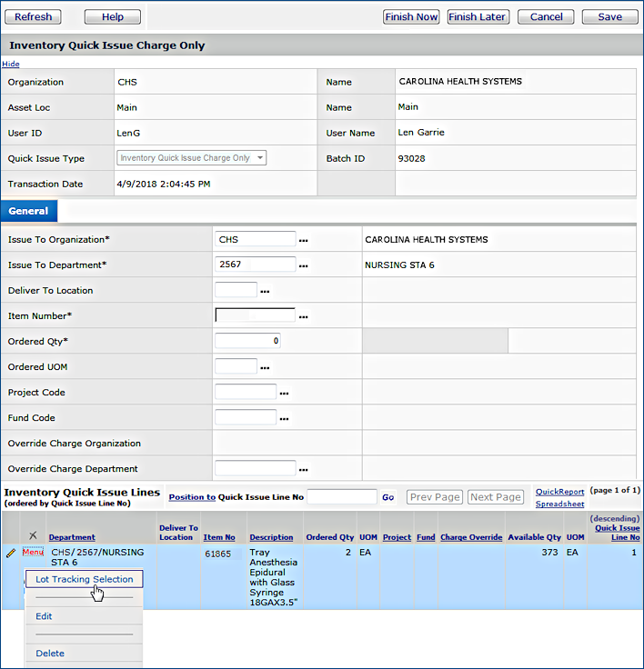Click the pencil edit icon on line 1

pyautogui.click(x=10, y=553)
